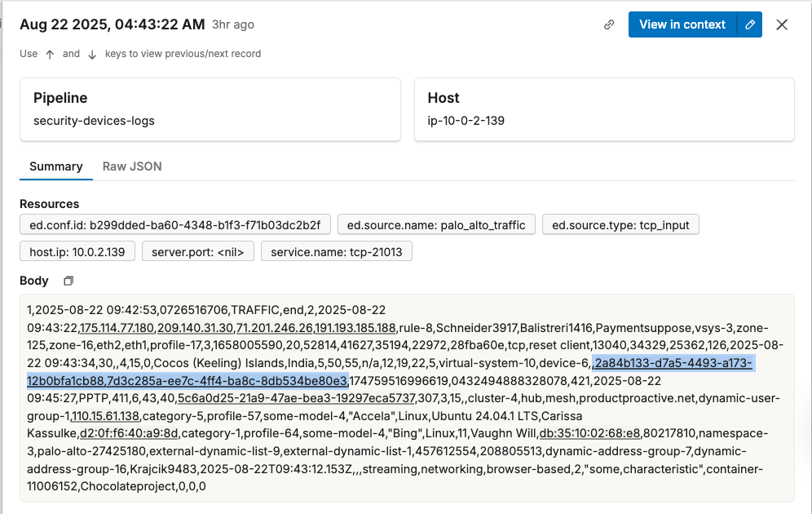Switch to the Raw JSON tab
The height and width of the screenshot is (514, 812).
point(132,166)
